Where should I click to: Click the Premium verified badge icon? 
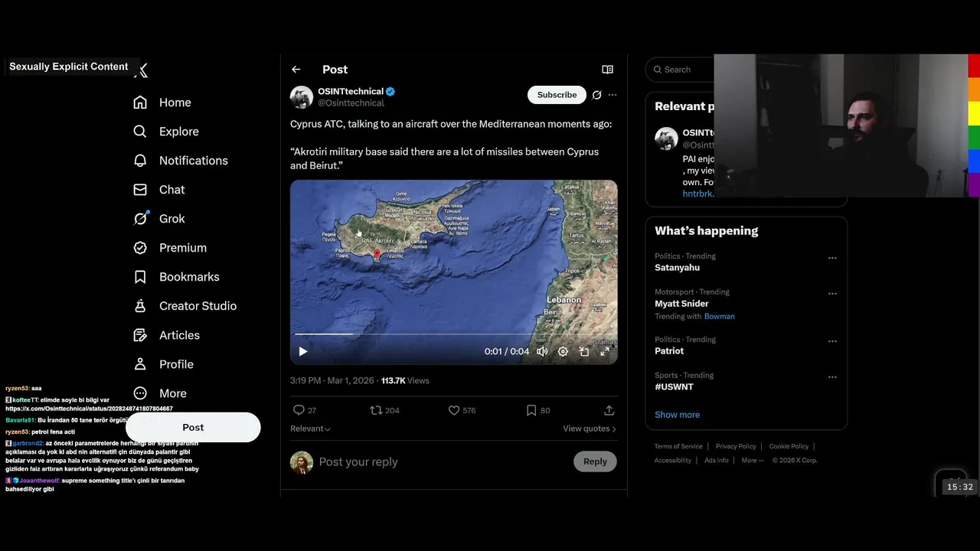click(140, 248)
